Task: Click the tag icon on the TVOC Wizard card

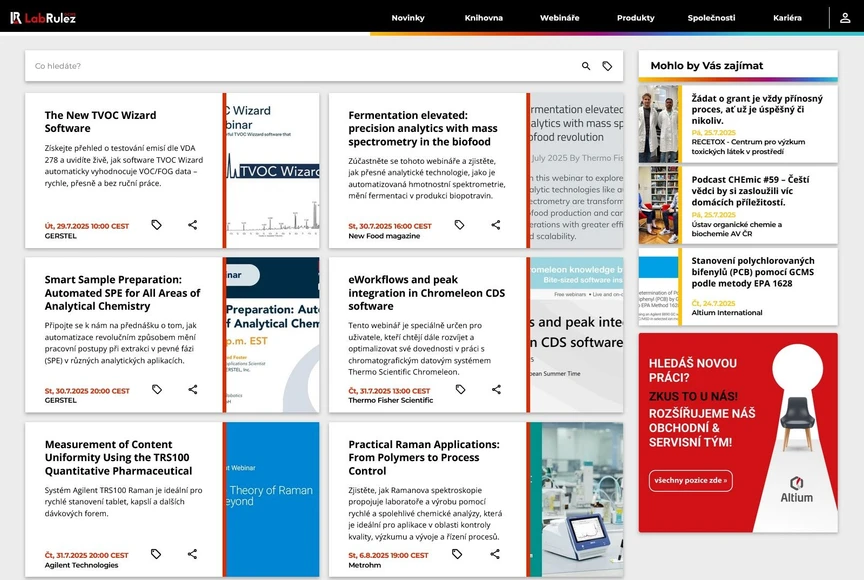Action: tap(157, 225)
